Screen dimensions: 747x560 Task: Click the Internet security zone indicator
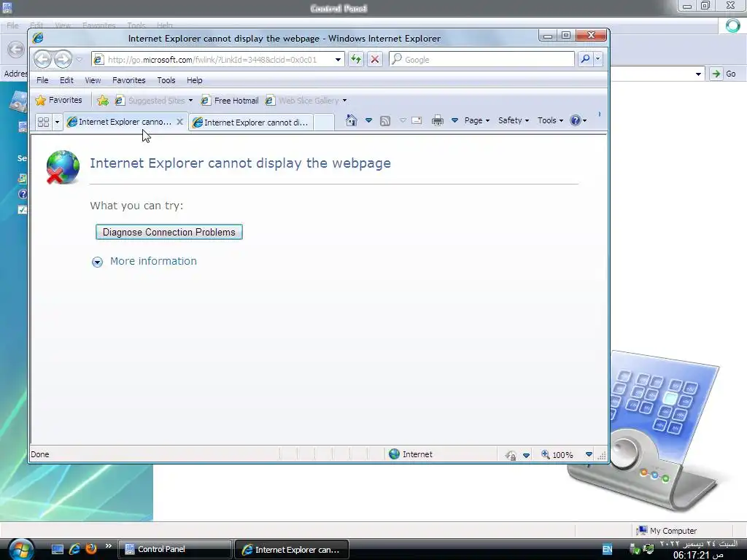click(x=411, y=454)
